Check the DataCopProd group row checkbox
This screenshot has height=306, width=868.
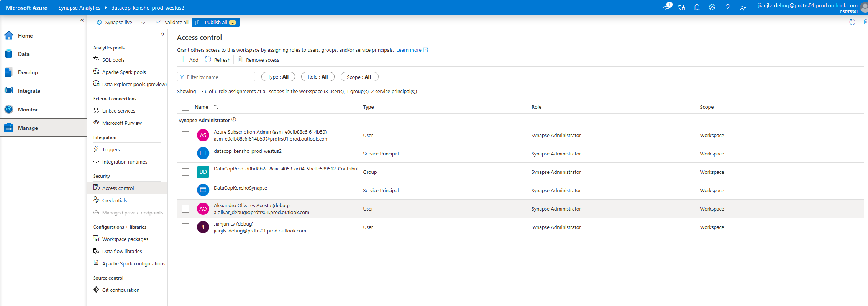[x=185, y=172]
